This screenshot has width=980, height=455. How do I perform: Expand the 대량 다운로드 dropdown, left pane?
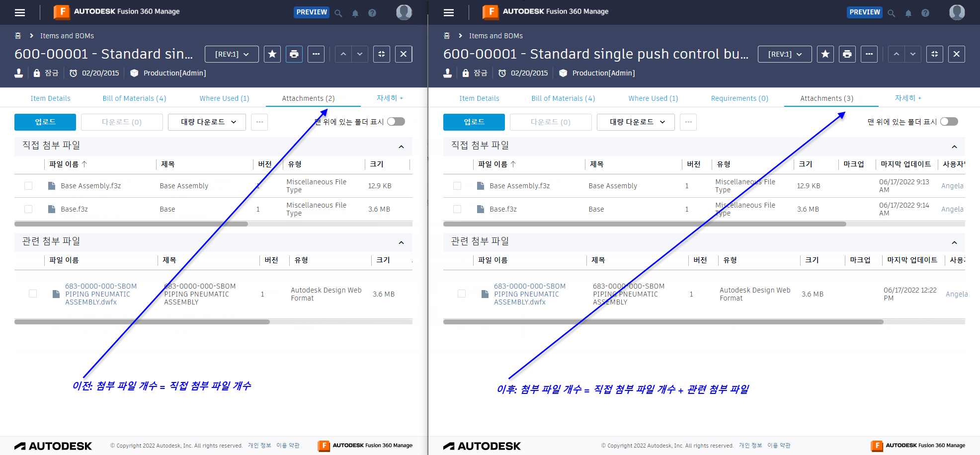pos(207,122)
